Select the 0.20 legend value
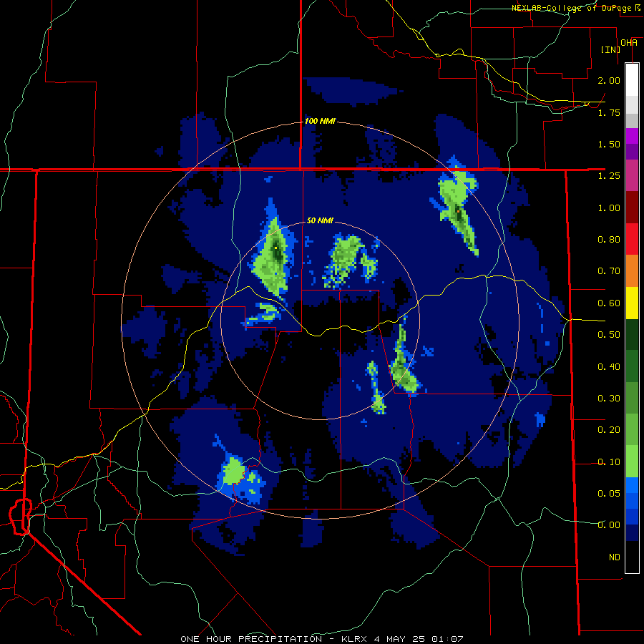644x644 pixels. pyautogui.click(x=609, y=430)
